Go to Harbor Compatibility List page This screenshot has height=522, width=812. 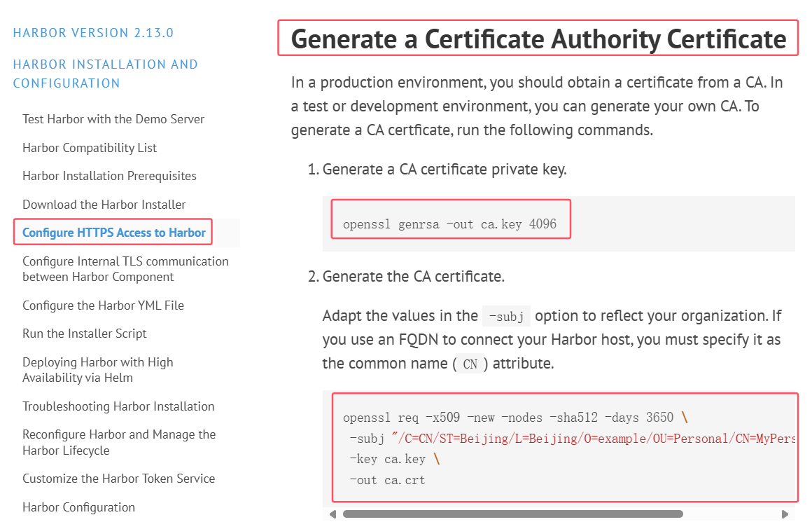pyautogui.click(x=90, y=148)
